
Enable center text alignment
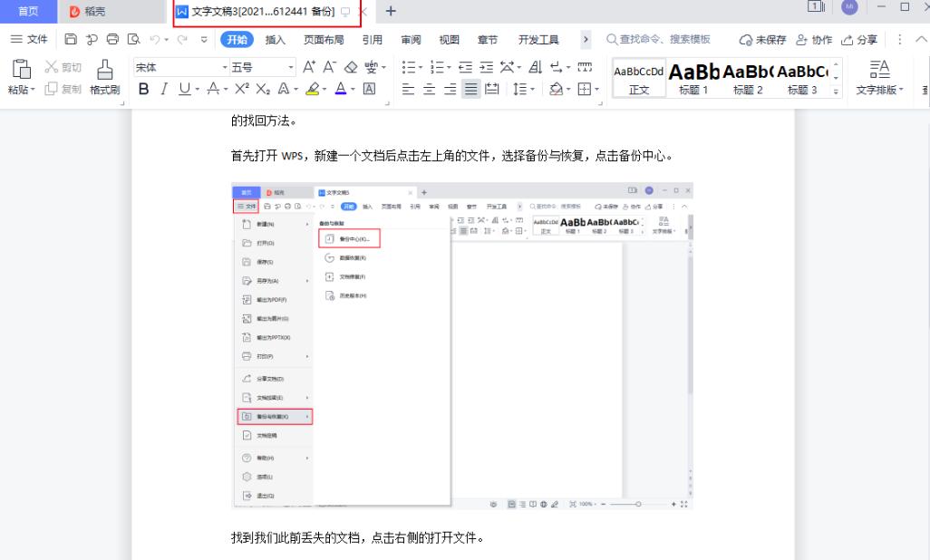(x=429, y=89)
